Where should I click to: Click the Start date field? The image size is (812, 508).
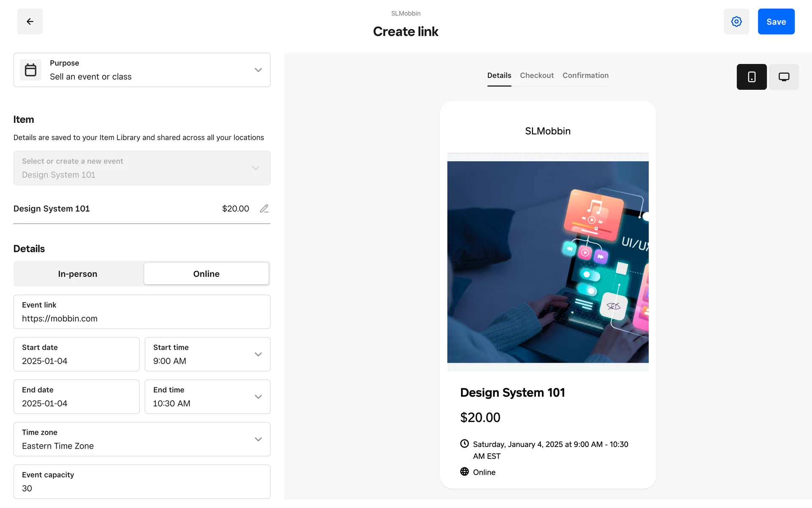[77, 354]
